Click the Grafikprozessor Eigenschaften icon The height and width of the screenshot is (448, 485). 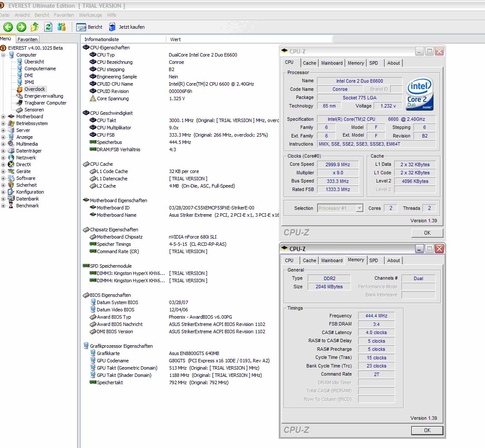86,346
